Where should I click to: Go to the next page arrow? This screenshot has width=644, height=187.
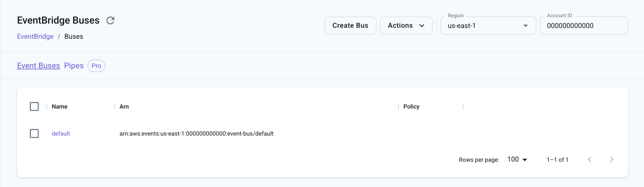tap(611, 160)
